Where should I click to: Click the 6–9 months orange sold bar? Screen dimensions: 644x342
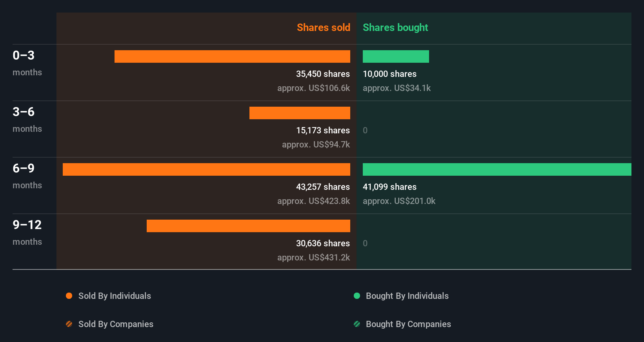(x=206, y=169)
